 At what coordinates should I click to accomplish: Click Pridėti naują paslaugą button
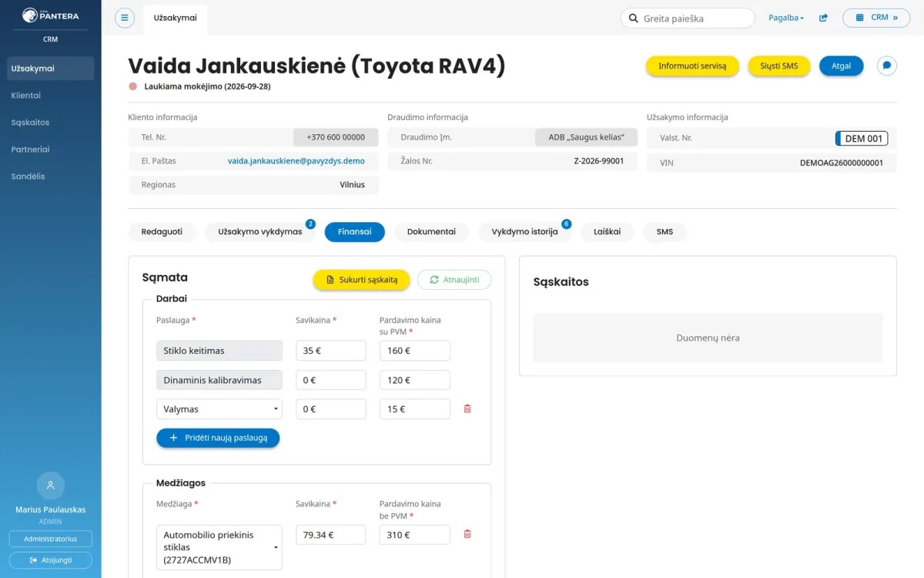pos(218,438)
